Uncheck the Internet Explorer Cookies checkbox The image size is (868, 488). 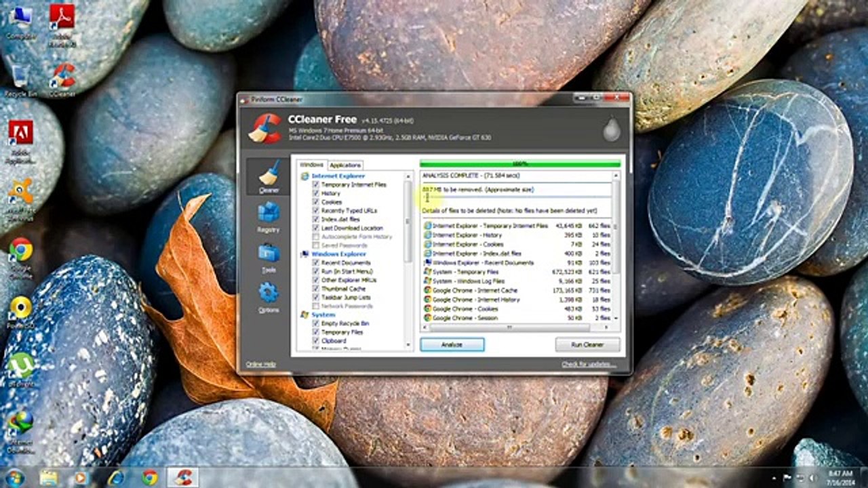coord(315,202)
